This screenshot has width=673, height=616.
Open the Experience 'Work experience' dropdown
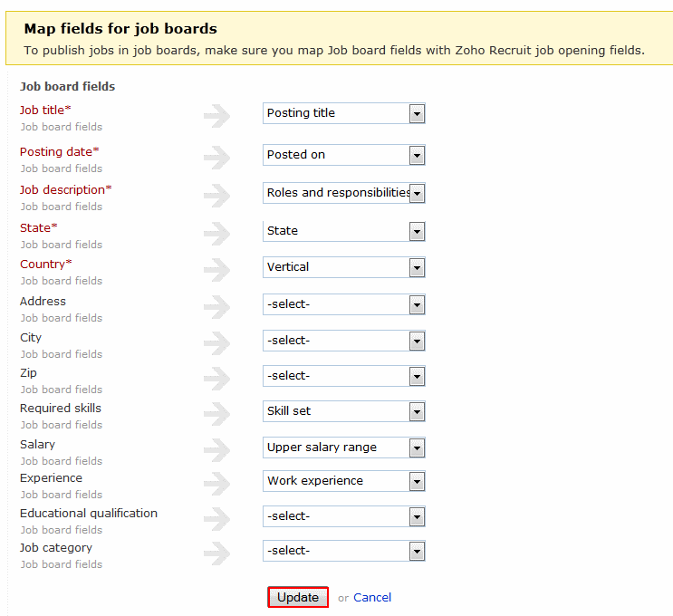pyautogui.click(x=343, y=481)
